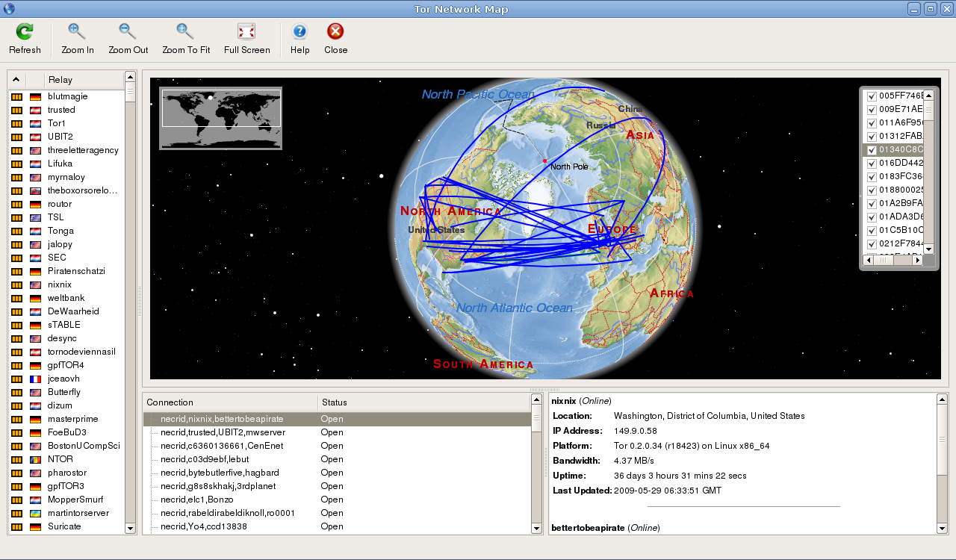
Task: Uncheck the 005FF746 fingerprint entry
Action: (872, 96)
